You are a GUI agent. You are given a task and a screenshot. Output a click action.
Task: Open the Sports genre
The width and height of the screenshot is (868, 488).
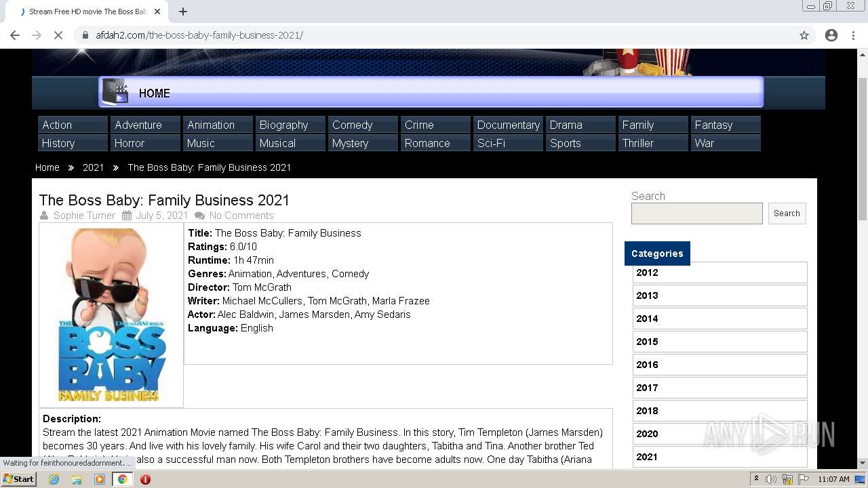pyautogui.click(x=580, y=143)
